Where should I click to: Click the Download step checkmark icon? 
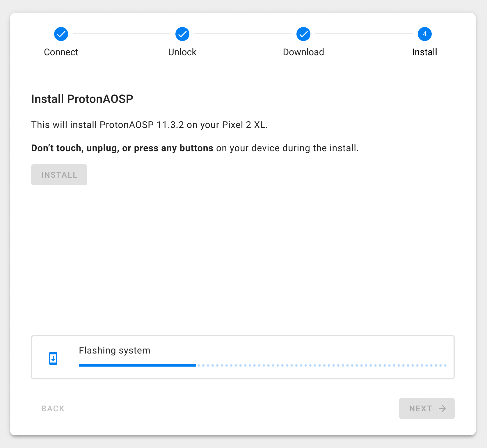click(303, 34)
